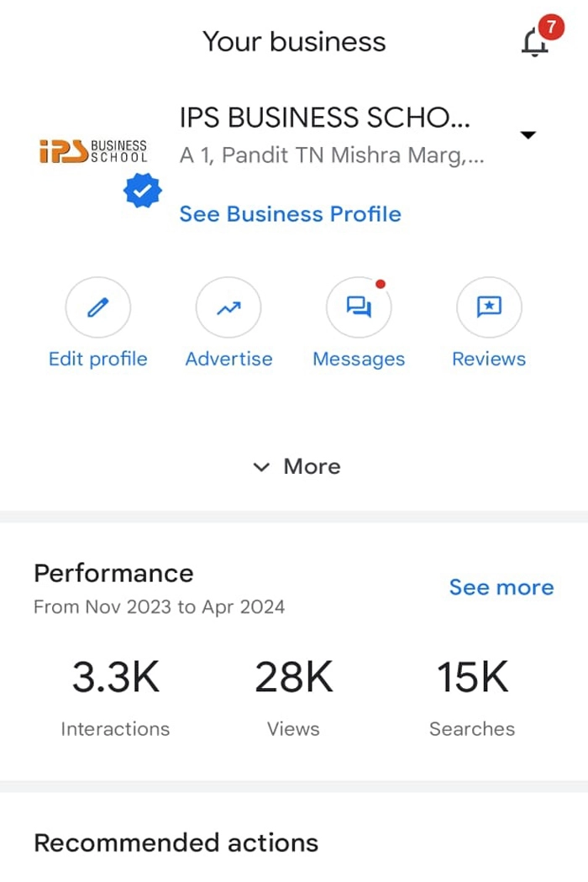Viewport: 588px width, 882px height.
Task: Expand More to reveal additional actions
Action: click(x=296, y=466)
